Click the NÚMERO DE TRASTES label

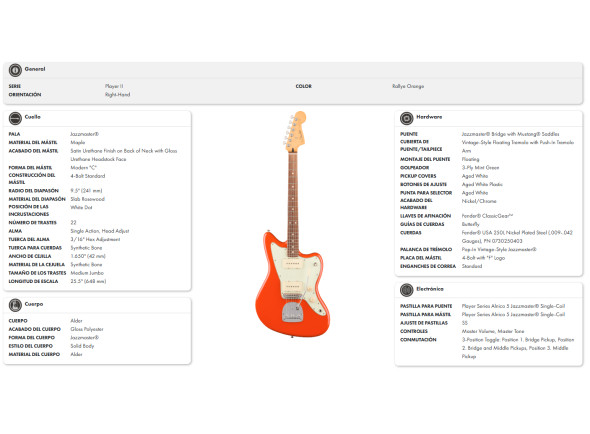[x=33, y=222]
